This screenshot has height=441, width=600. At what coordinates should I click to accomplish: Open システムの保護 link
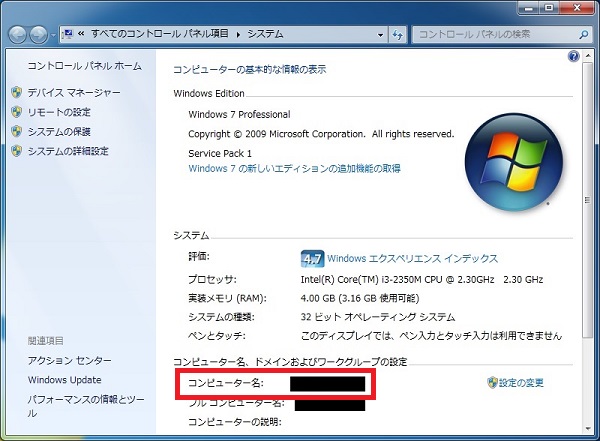click(x=59, y=132)
